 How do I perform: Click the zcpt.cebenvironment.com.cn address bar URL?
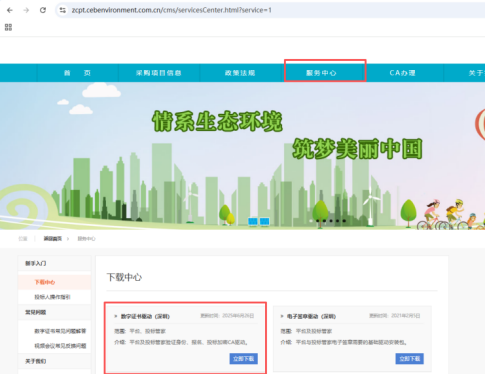click(172, 10)
